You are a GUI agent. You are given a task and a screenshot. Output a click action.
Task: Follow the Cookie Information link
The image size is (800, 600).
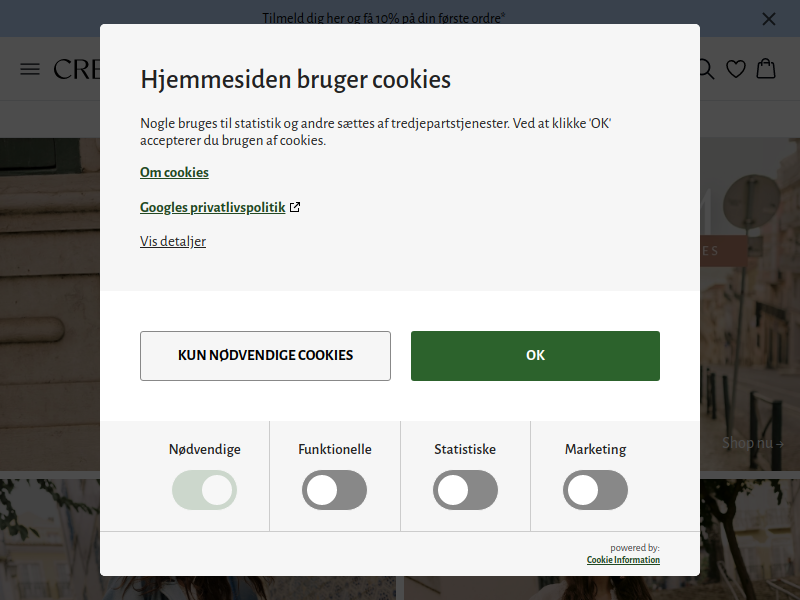click(623, 560)
